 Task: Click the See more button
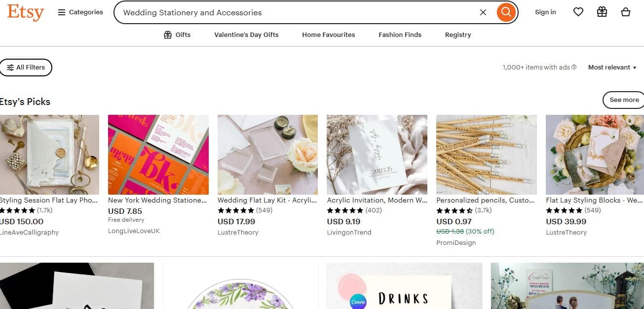coord(624,100)
